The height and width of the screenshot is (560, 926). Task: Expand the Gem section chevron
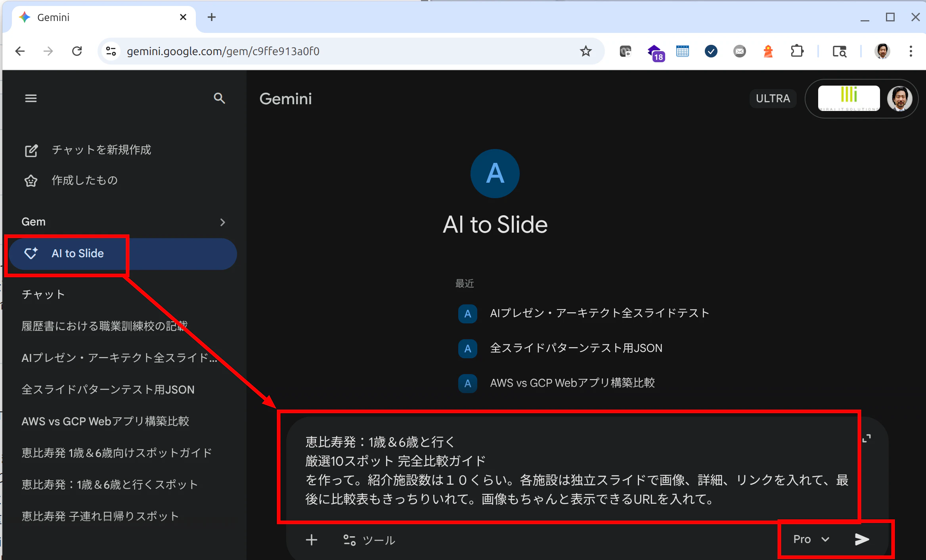[223, 222]
